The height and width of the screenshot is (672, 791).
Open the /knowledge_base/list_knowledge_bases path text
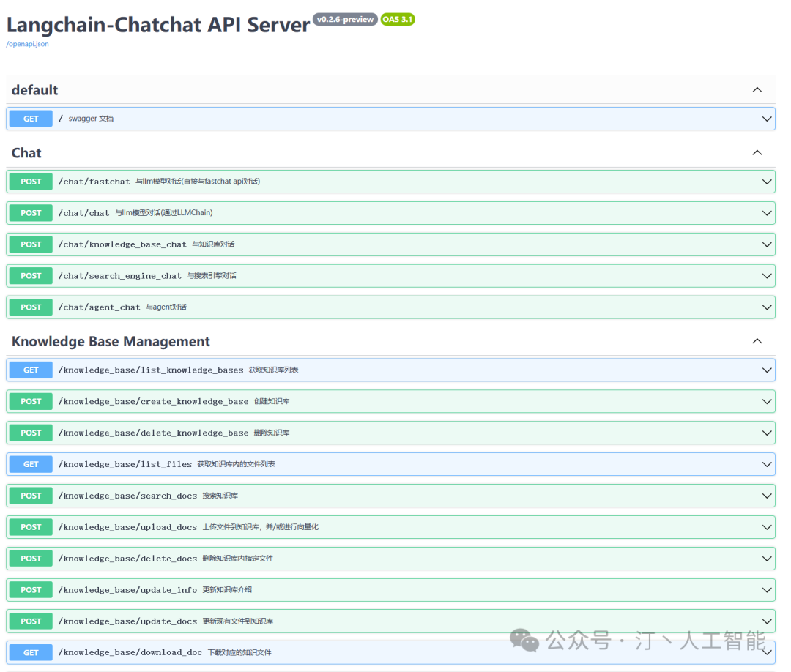pyautogui.click(x=151, y=370)
